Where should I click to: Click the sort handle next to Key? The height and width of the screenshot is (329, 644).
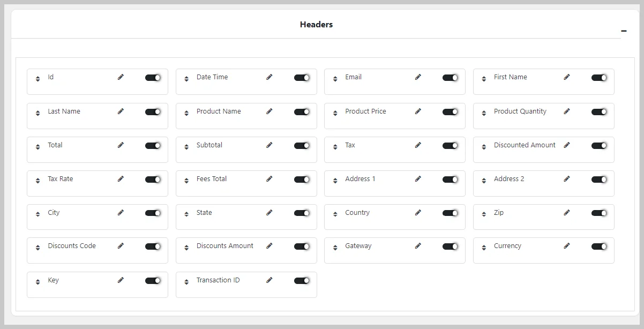coord(38,282)
